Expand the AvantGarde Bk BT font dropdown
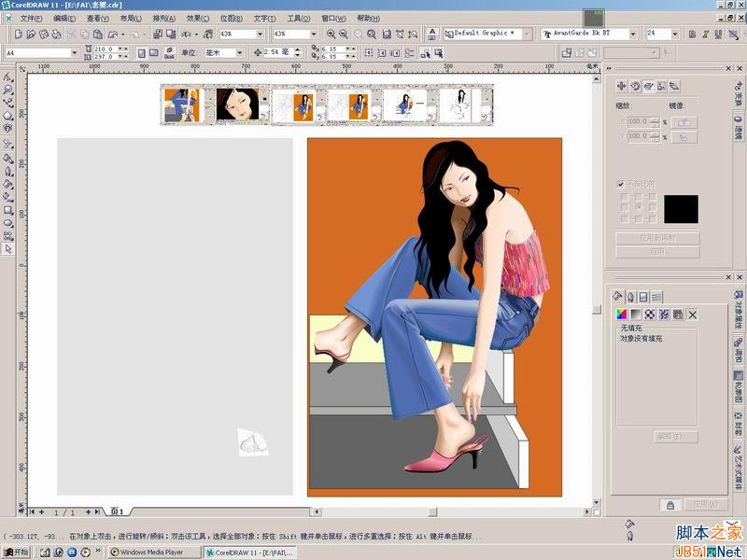 click(x=633, y=34)
